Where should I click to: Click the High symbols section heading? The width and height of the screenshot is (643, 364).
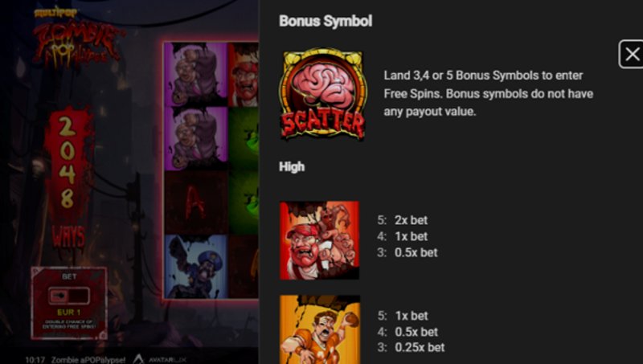[292, 166]
